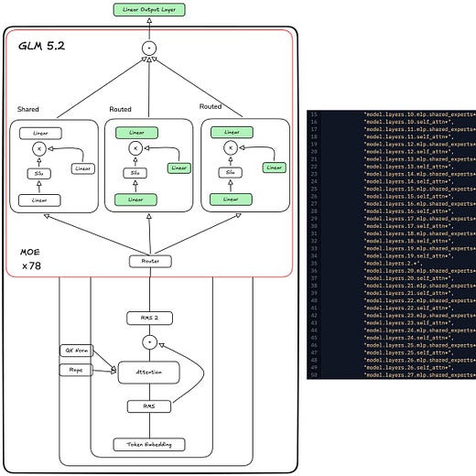Viewport: 476px width, 476px height.
Task: Click the Shared expert label
Action: pos(28,109)
